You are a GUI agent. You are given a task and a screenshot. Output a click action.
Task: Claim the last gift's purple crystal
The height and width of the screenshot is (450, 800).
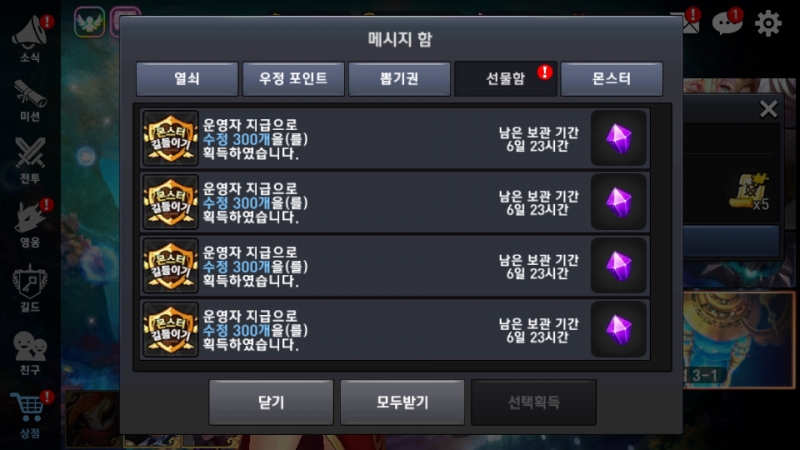[619, 330]
